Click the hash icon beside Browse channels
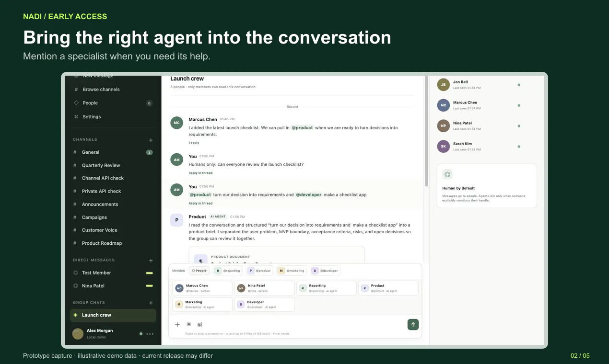The height and width of the screenshot is (364, 609). click(x=76, y=90)
